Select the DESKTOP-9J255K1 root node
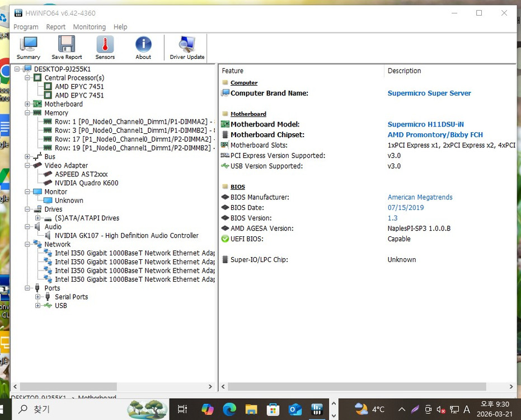Image resolution: width=521 pixels, height=420 pixels. pyautogui.click(x=62, y=69)
